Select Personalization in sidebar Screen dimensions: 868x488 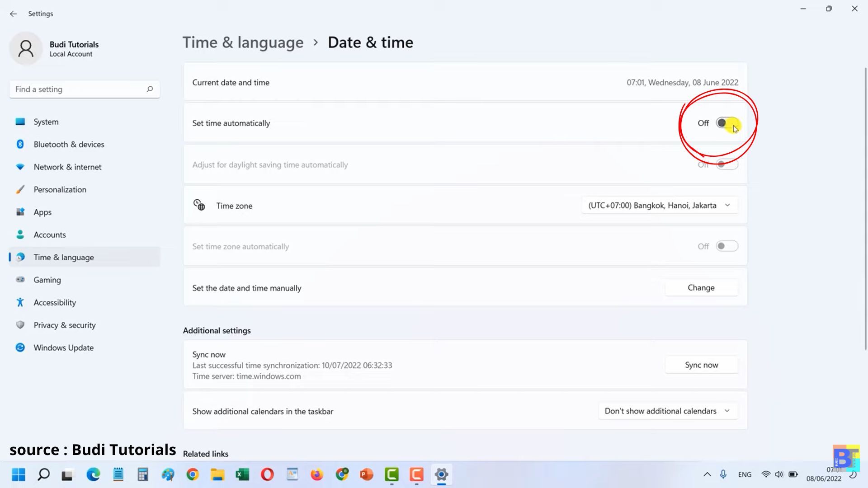(x=84, y=189)
